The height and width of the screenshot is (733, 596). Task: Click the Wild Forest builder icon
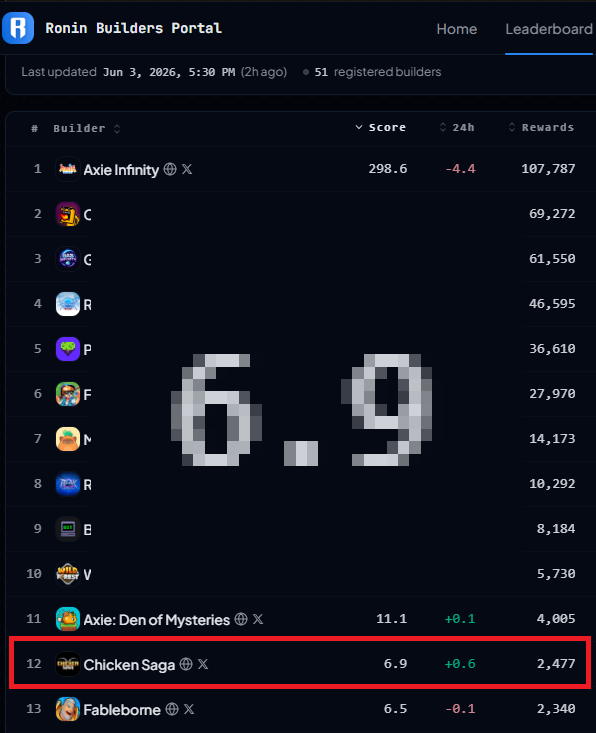(x=68, y=574)
